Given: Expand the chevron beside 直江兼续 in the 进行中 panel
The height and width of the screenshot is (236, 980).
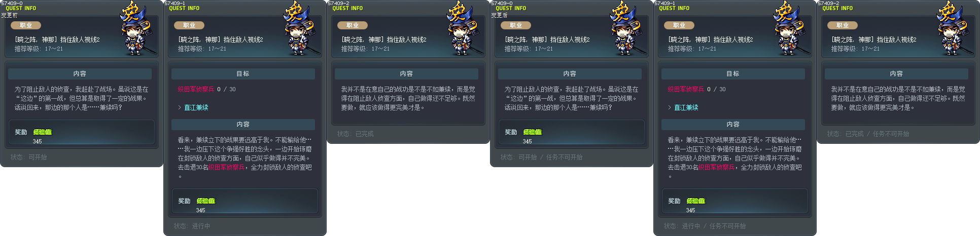Looking at the screenshot, I should tap(180, 107).
